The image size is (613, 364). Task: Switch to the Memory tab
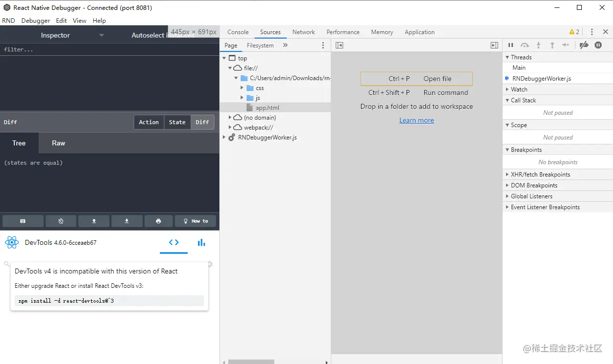click(382, 32)
